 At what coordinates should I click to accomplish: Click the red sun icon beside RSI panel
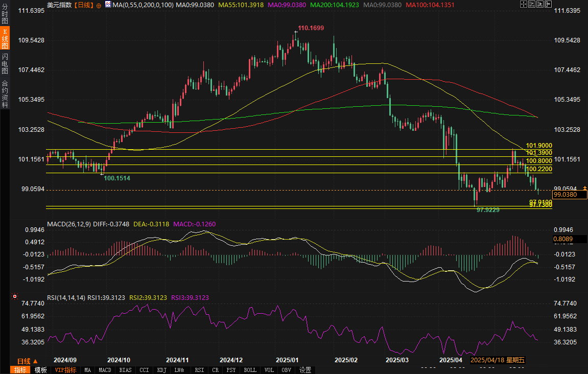click(x=15, y=296)
